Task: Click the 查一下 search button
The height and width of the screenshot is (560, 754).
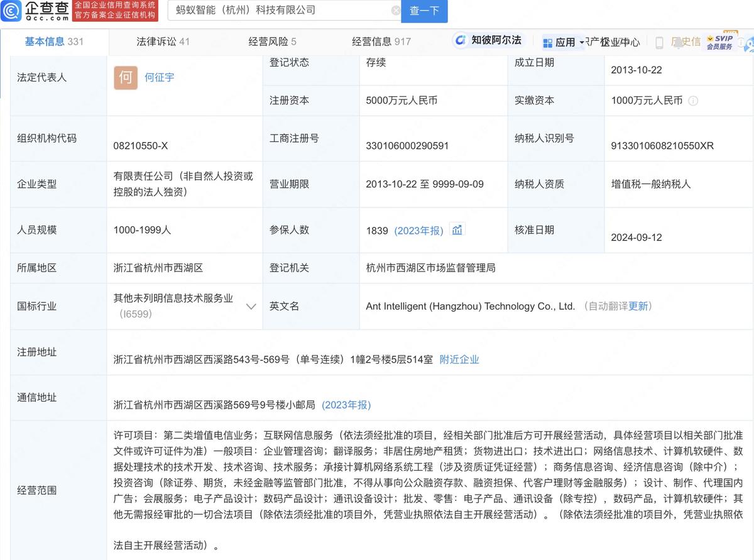Action: point(425,11)
